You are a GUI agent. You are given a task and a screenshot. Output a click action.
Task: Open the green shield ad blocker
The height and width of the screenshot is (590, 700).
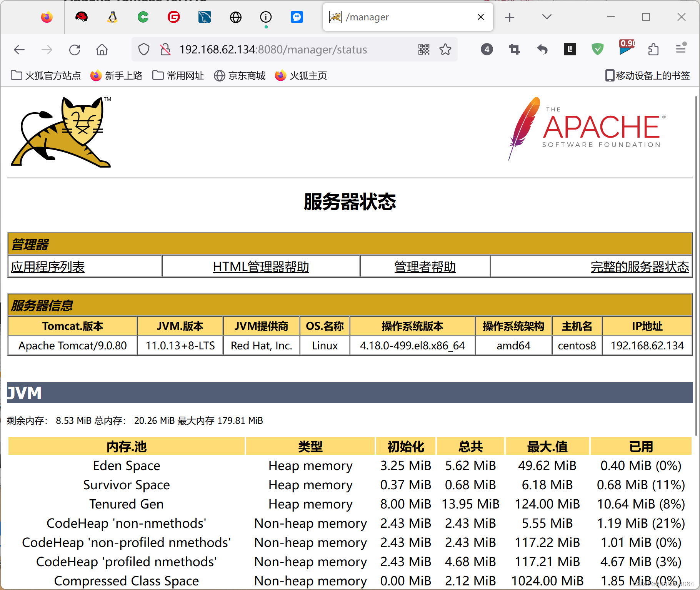coord(598,50)
